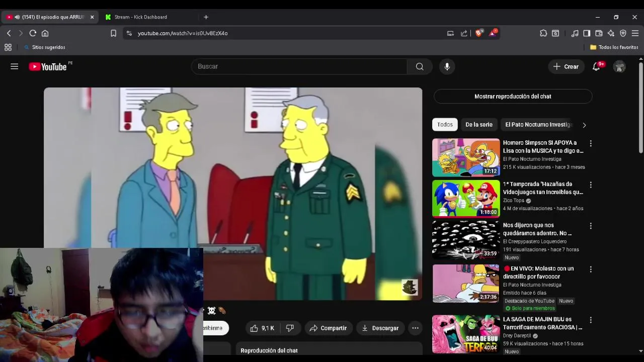
Task: Open Saga de Buu 40:04 thumbnail
Action: pos(466,334)
